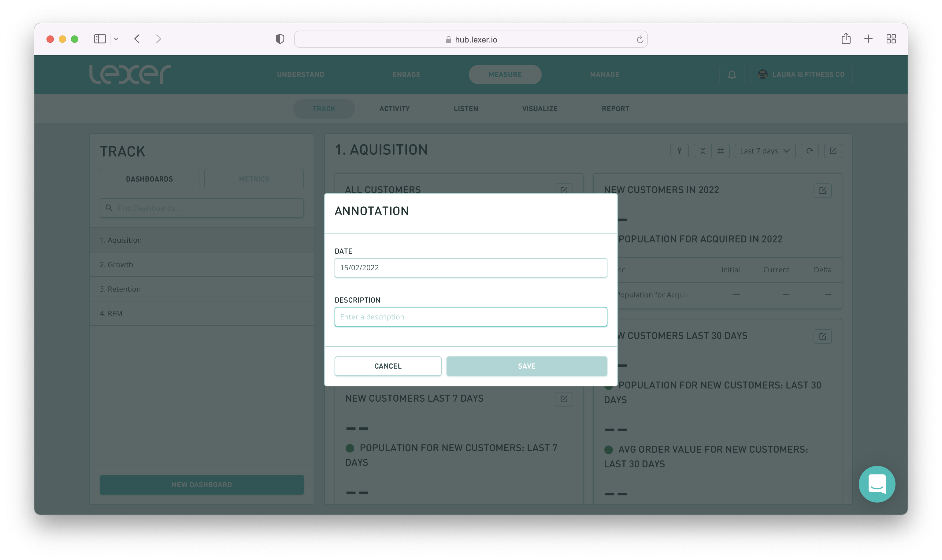Open notifications bell icon
The image size is (942, 560).
tap(732, 74)
